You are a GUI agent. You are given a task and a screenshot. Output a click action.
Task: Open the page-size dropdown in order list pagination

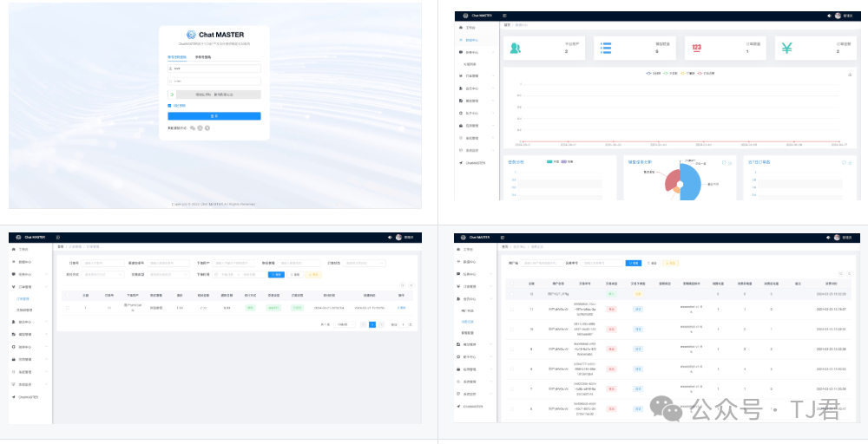(344, 324)
